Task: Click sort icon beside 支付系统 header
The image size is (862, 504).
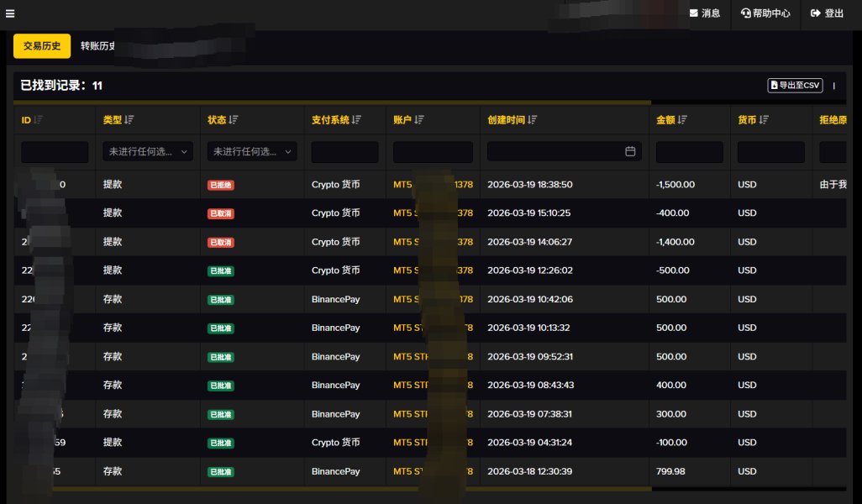Action: point(357,120)
